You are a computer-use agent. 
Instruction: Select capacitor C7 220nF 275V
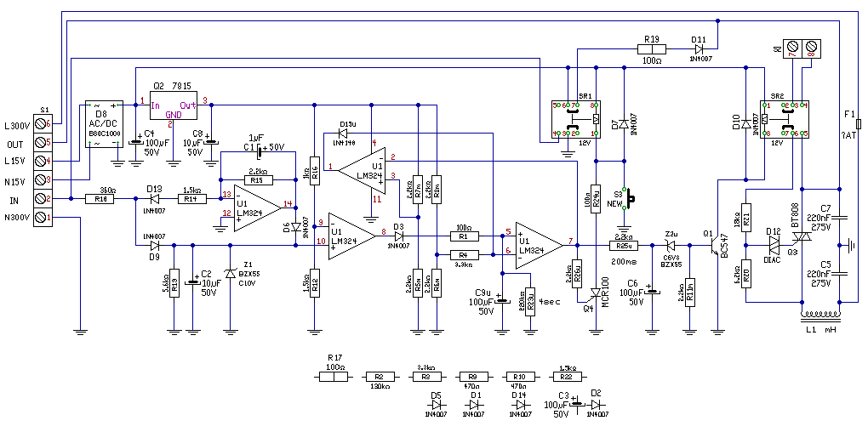coord(840,218)
